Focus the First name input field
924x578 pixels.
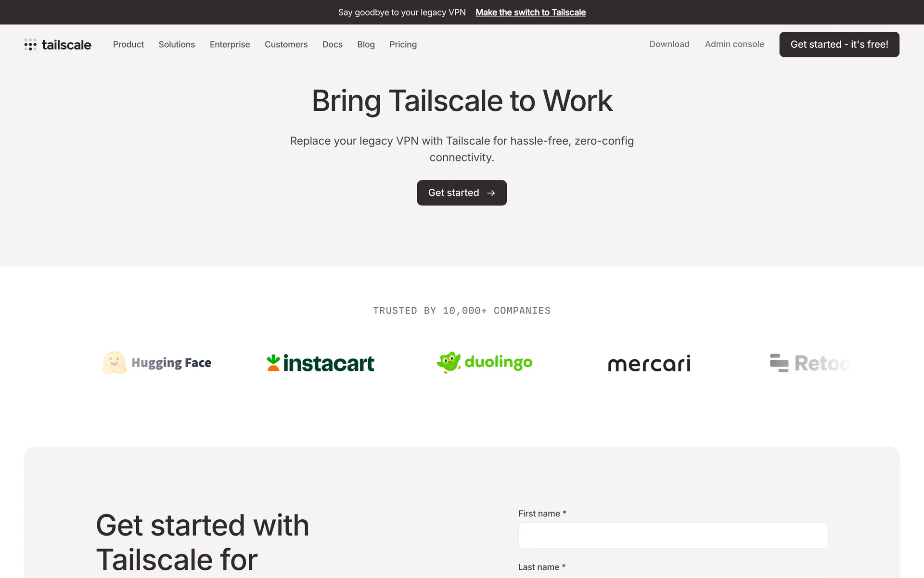tap(673, 536)
